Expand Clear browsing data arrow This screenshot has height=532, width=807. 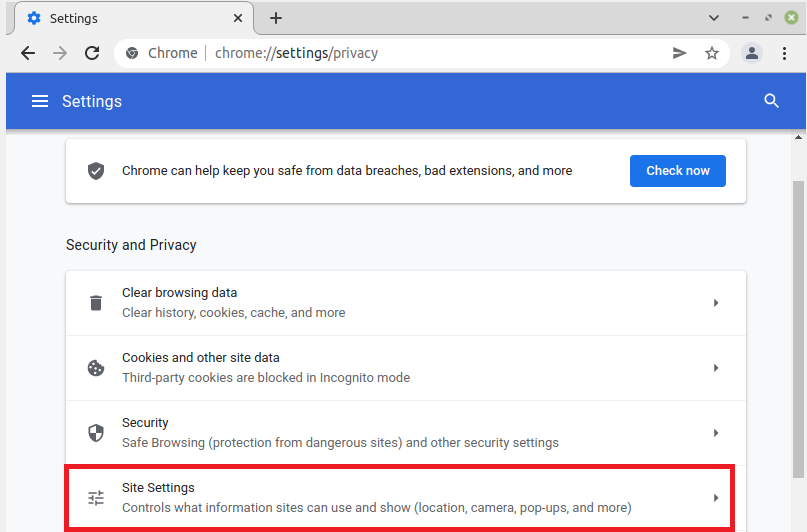point(715,303)
